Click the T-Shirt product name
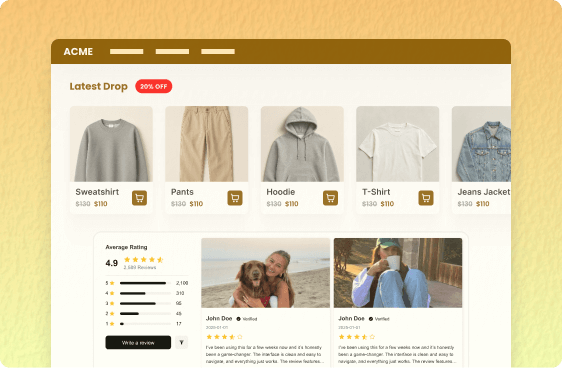 click(x=376, y=192)
